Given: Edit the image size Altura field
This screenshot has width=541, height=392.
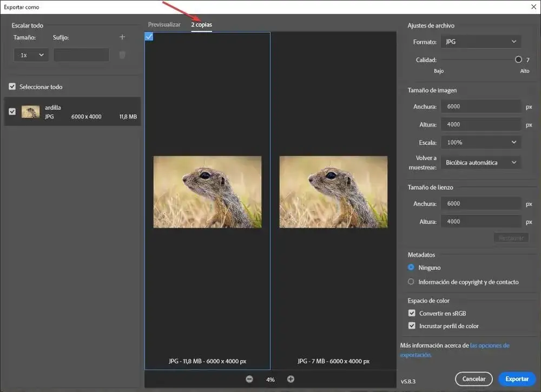Looking at the screenshot, I should coord(481,124).
